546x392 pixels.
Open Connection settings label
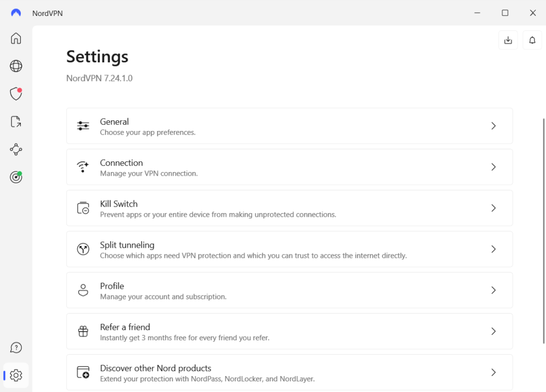coord(121,163)
